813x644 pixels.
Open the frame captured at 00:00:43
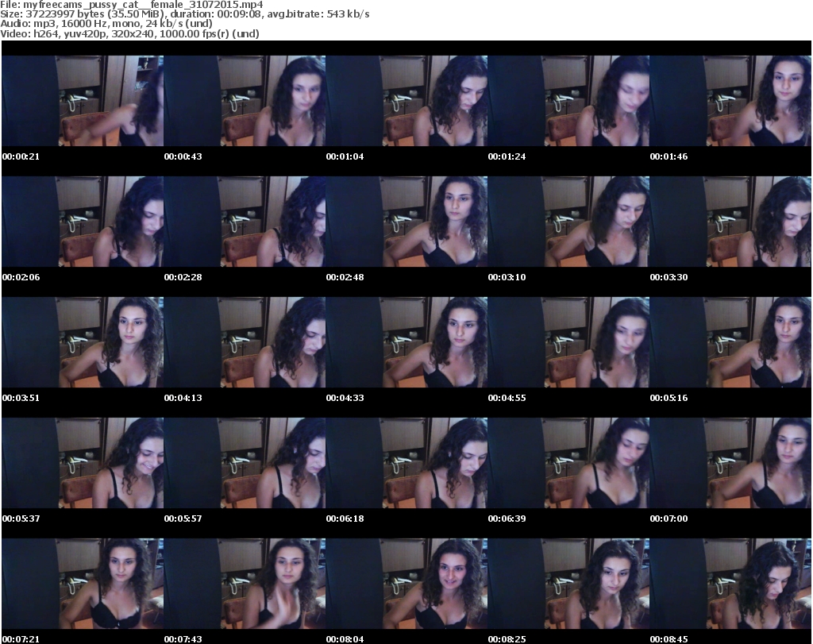tap(245, 101)
